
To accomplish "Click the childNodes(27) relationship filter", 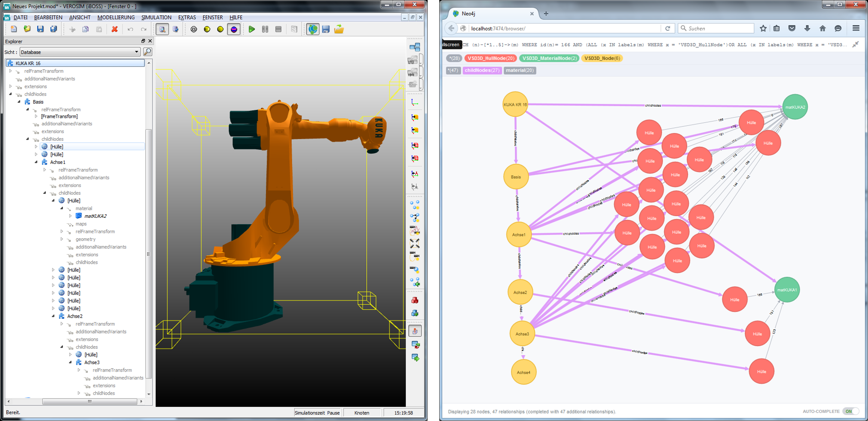I will 482,70.
